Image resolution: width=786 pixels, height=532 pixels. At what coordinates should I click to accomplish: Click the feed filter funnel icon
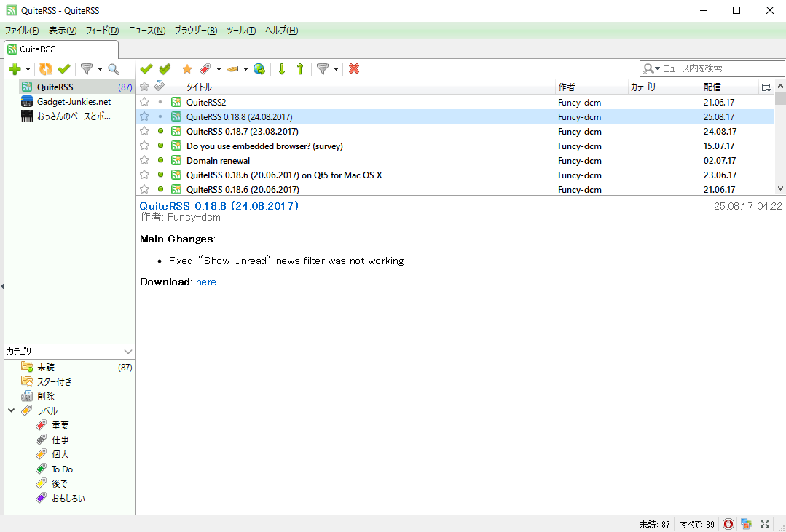point(87,68)
